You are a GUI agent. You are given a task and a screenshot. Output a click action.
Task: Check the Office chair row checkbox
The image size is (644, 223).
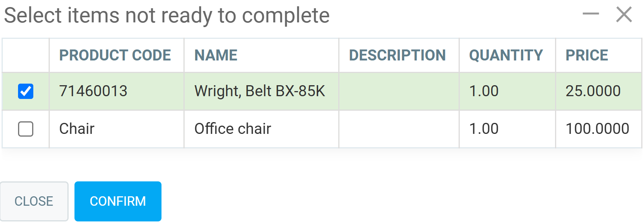click(x=26, y=129)
